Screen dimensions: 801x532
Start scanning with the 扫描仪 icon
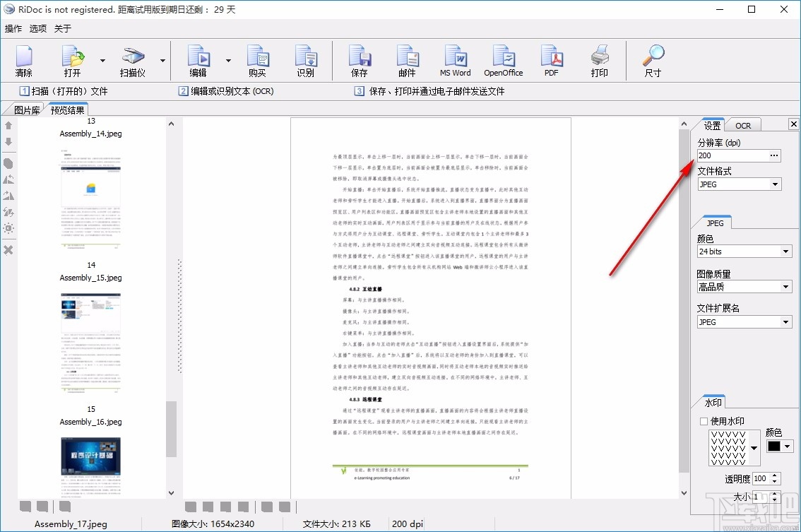coord(133,61)
